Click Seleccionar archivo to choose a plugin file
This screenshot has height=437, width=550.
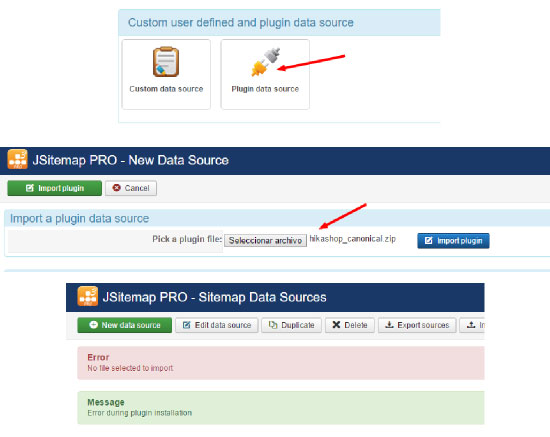click(x=265, y=240)
